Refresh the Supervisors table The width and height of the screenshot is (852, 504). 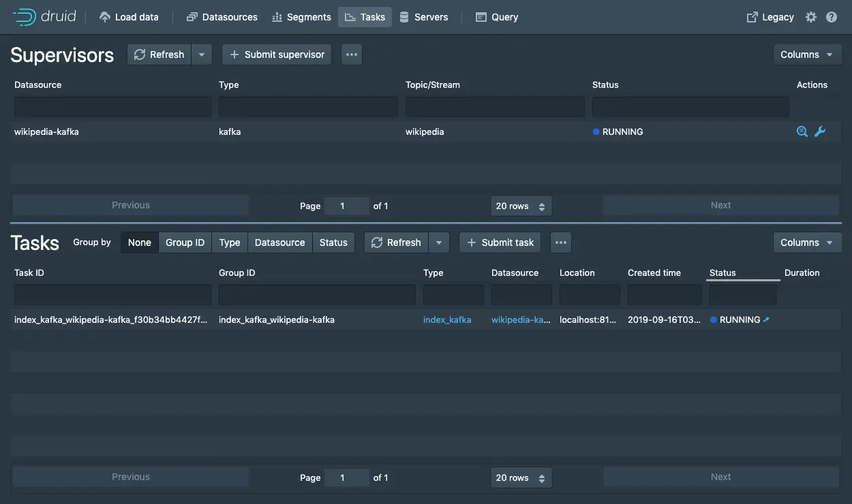[159, 54]
